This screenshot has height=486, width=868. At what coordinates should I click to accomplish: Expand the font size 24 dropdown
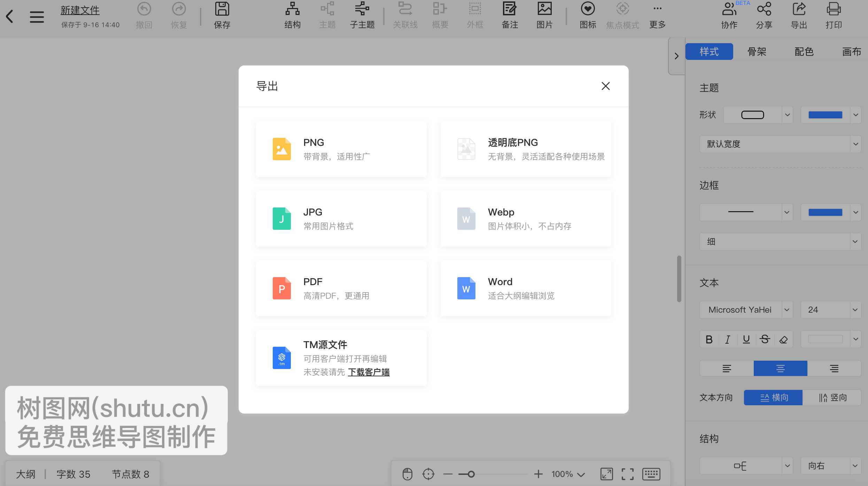831,309
